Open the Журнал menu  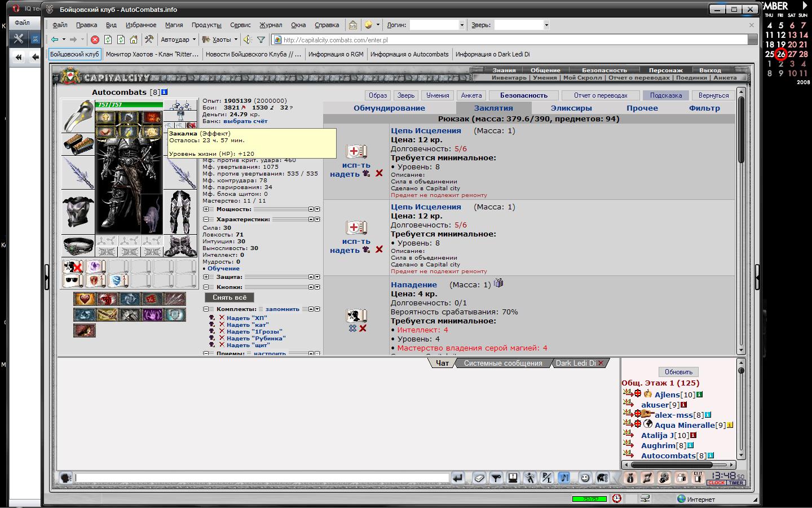point(271,25)
